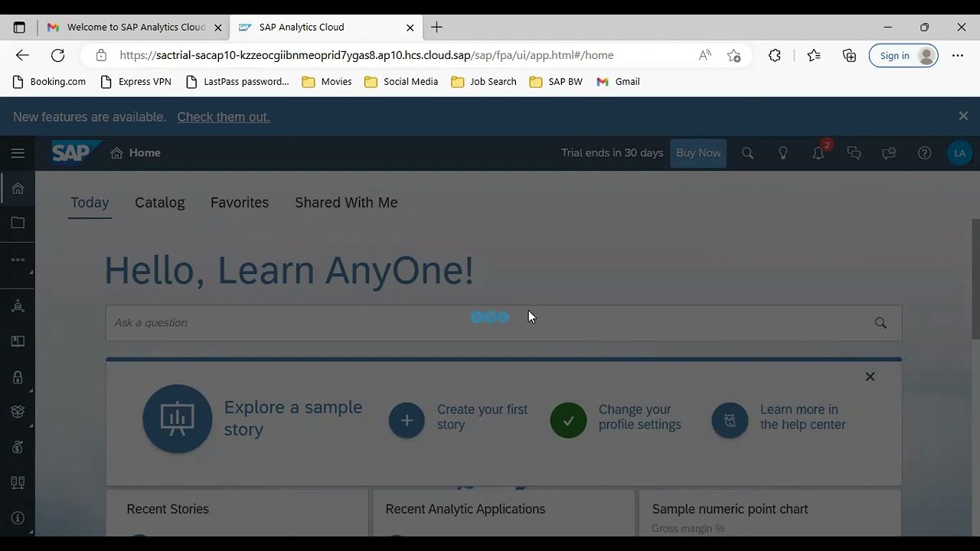This screenshot has width=980, height=551.
Task: Open the SAP BW bookmarks folder
Action: coord(556,82)
